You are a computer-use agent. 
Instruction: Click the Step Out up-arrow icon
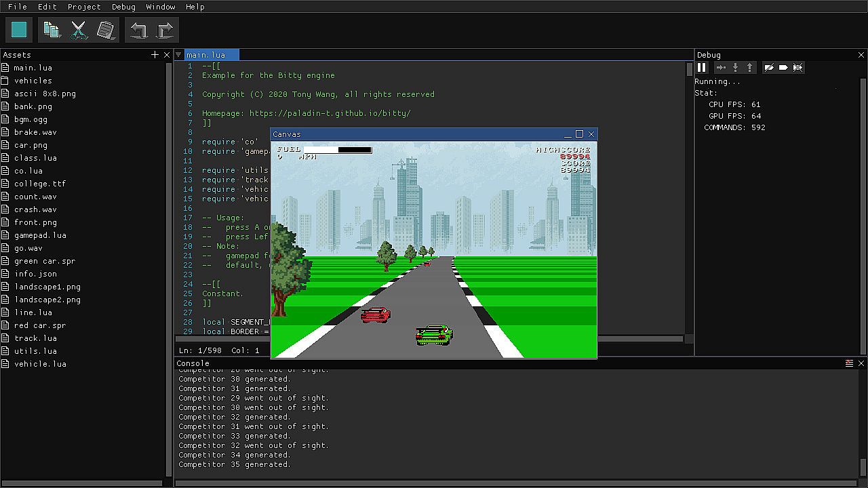coord(749,67)
